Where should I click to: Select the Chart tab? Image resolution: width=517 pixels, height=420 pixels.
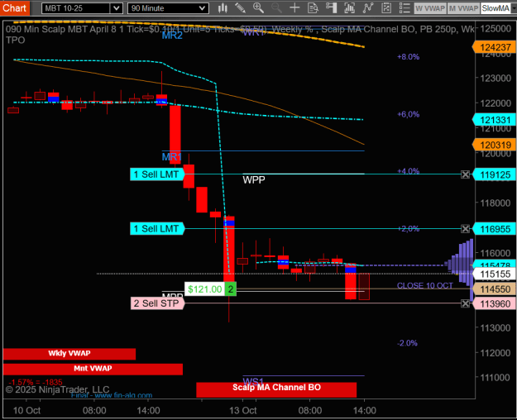[x=15, y=8]
